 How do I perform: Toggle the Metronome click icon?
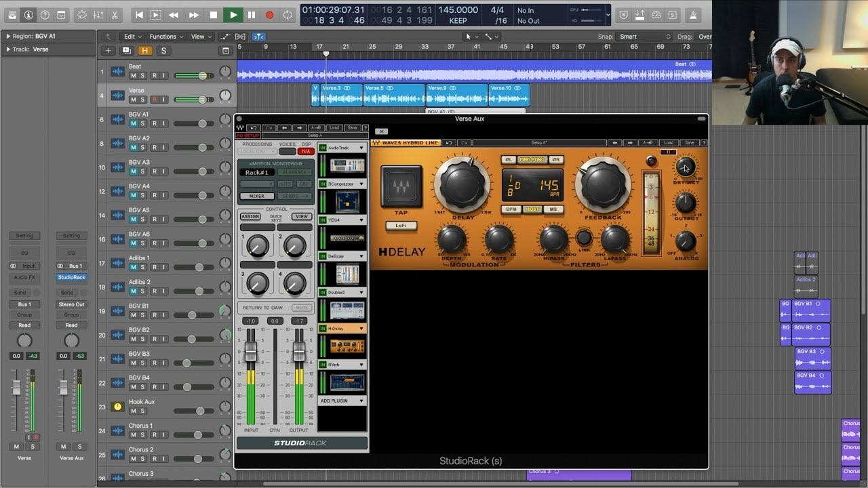(693, 14)
